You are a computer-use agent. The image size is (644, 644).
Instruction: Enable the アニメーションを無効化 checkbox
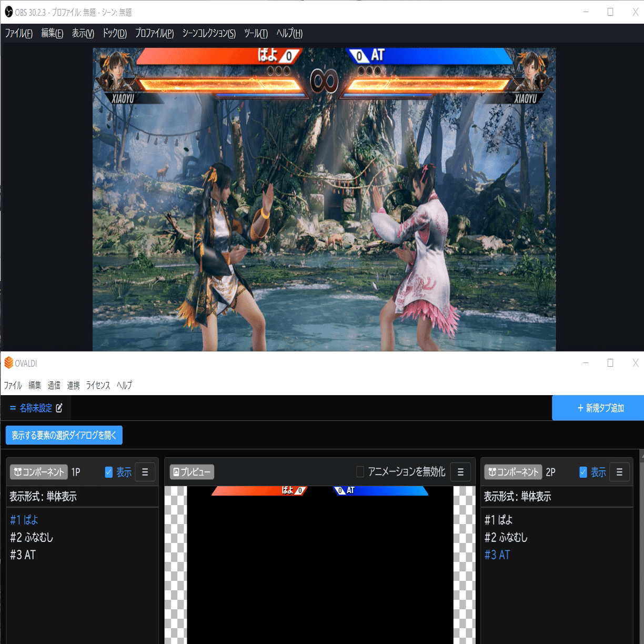pos(360,472)
